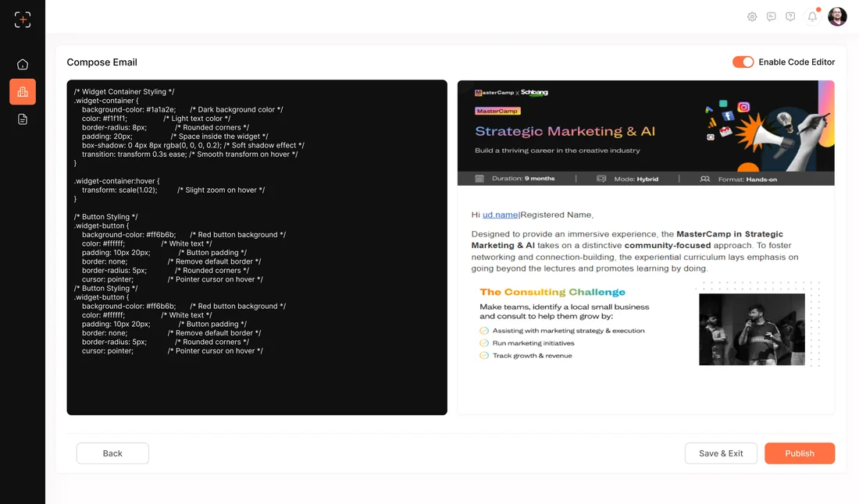Click the app logo in the sidebar
Image resolution: width=859 pixels, height=504 pixels.
tap(23, 20)
